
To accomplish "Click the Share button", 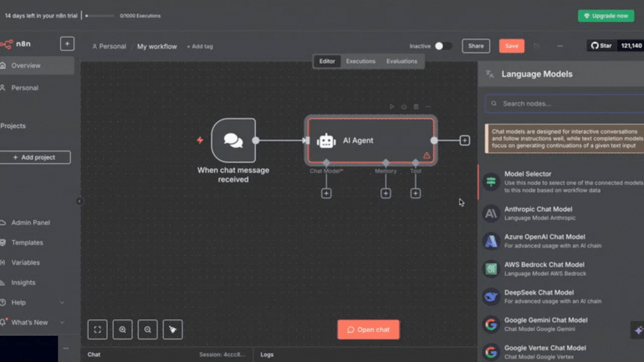I will click(x=476, y=46).
